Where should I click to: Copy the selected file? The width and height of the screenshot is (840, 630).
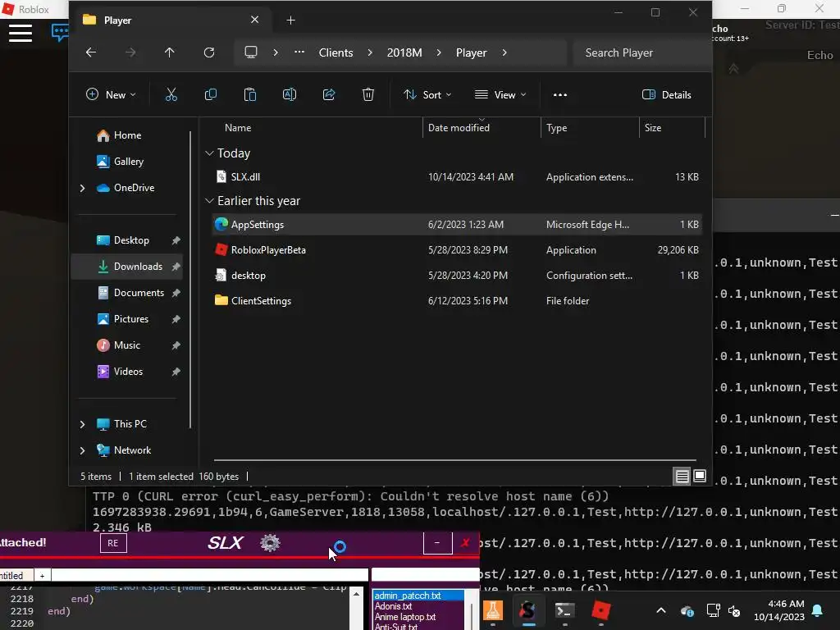[211, 95]
